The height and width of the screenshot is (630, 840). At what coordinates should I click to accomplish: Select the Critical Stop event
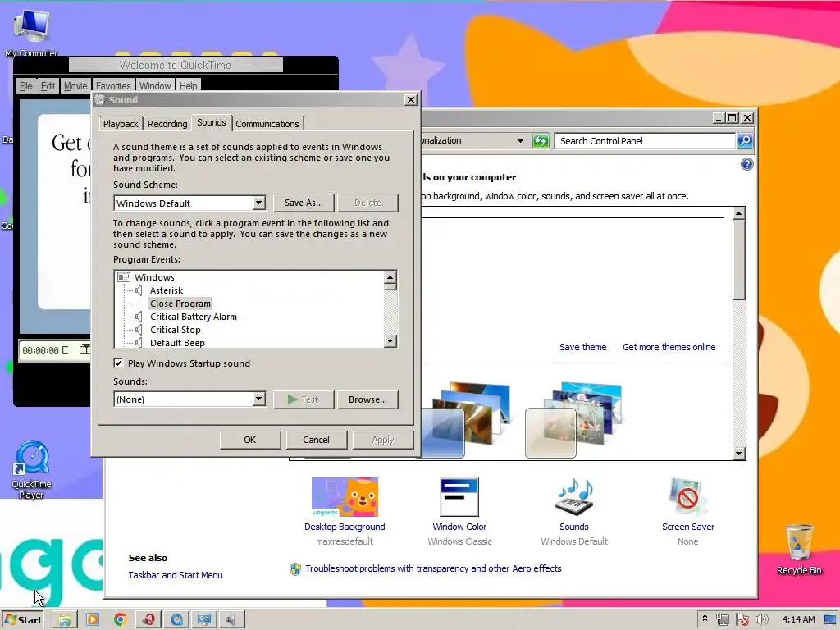coord(176,330)
